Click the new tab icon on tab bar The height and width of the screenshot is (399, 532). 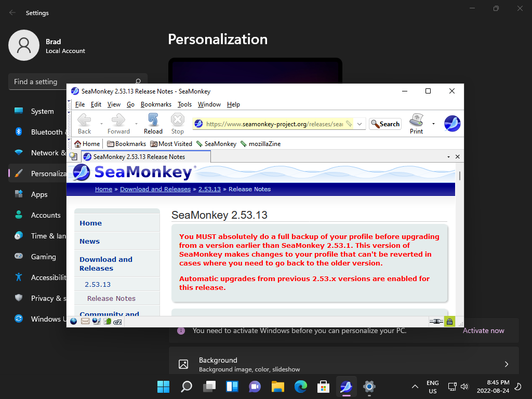(x=73, y=156)
